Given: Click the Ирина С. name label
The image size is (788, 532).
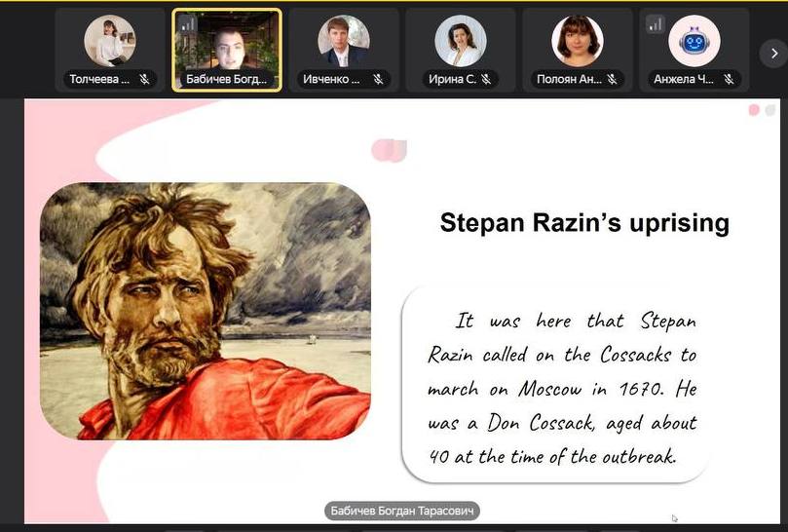Looking at the screenshot, I should (452, 79).
